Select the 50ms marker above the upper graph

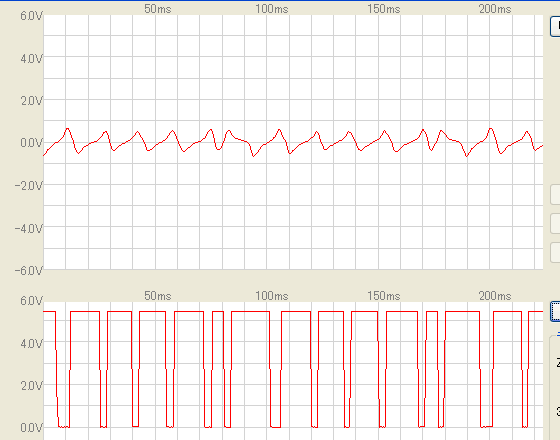click(158, 9)
